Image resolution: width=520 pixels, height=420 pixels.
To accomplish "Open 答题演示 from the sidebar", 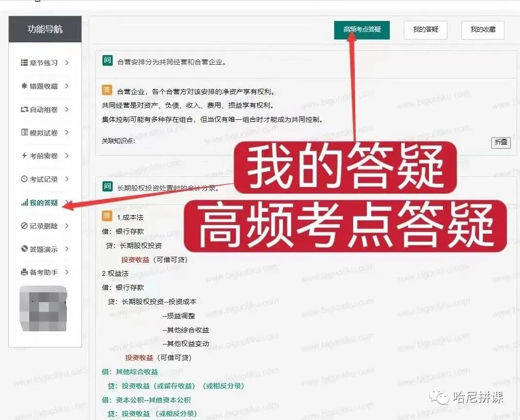I will tap(43, 249).
